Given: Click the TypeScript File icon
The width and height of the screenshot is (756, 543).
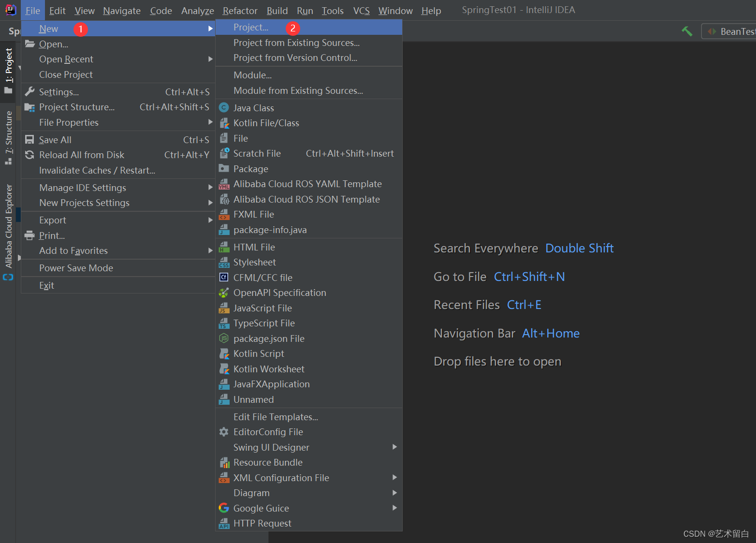Looking at the screenshot, I should tap(224, 323).
